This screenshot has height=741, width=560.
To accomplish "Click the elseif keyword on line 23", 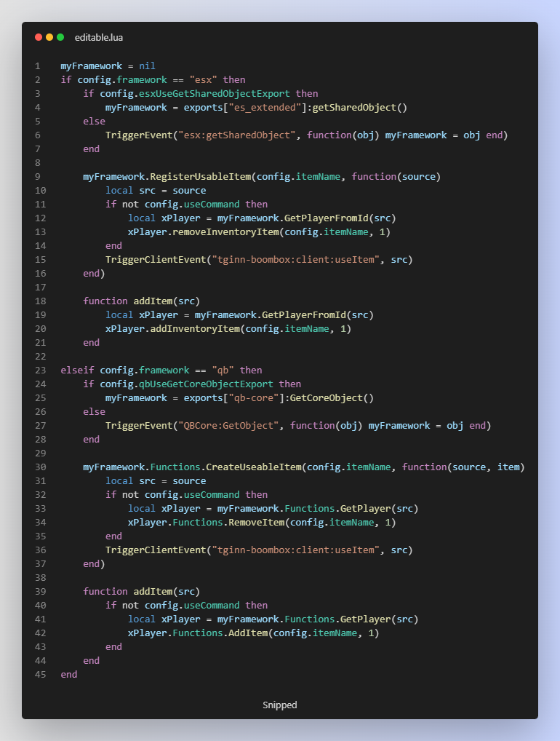I will point(77,370).
